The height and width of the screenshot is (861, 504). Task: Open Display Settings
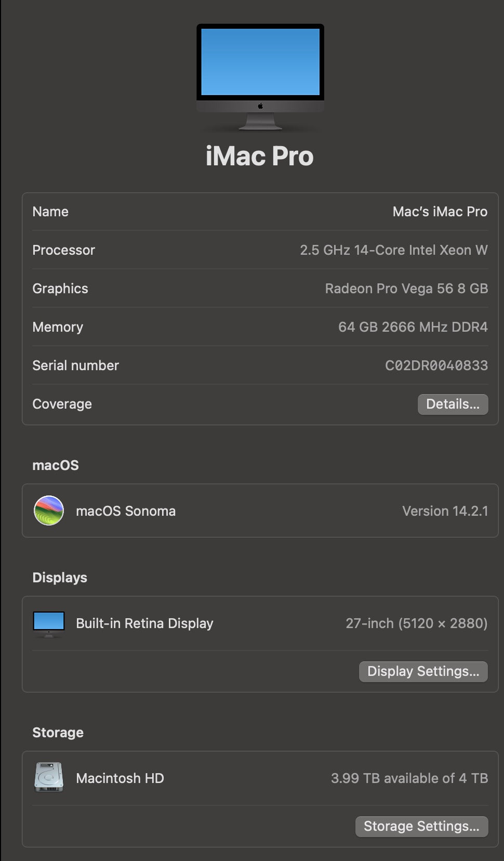click(423, 671)
